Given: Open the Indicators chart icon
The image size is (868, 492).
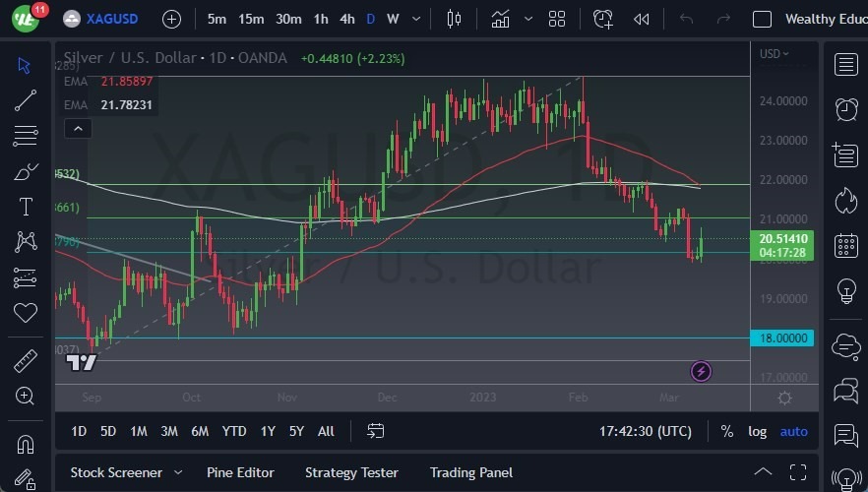Looking at the screenshot, I should coord(501,19).
